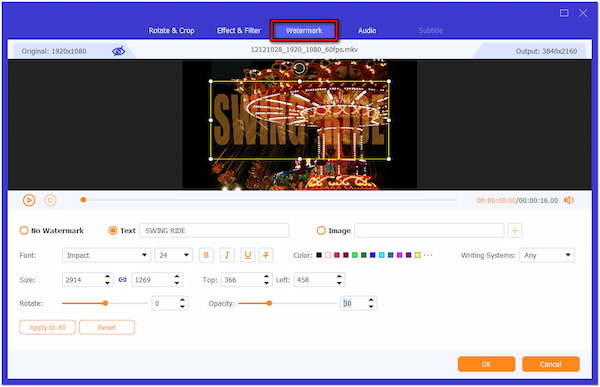Click the Opacity value stepper arrows
Image resolution: width=600 pixels, height=387 pixels.
tap(371, 304)
